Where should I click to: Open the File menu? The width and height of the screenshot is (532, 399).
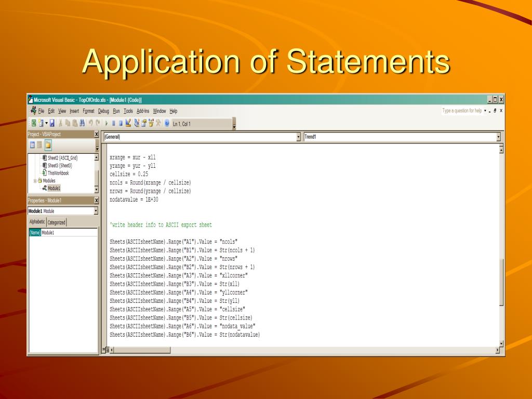point(41,111)
